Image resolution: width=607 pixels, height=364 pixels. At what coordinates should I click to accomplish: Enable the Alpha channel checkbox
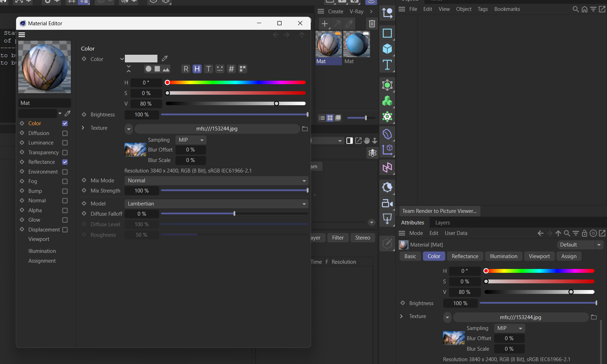65,210
